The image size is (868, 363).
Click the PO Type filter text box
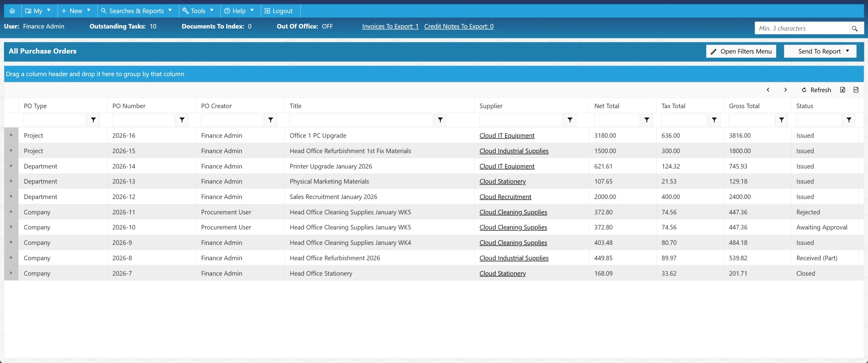click(x=55, y=120)
